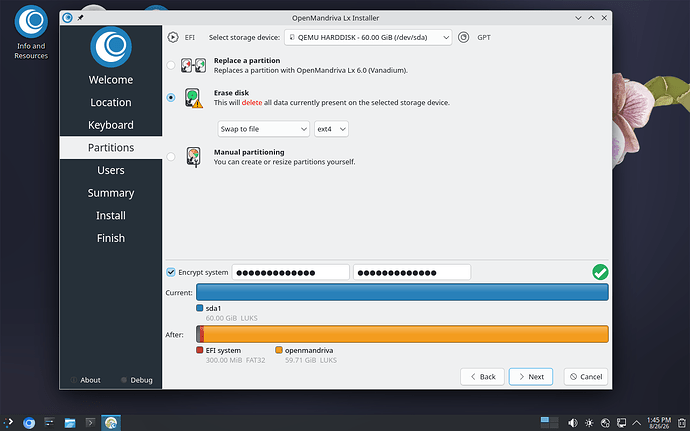Click the OpenMandriva Lx Installer window title
690x431 pixels.
335,18
